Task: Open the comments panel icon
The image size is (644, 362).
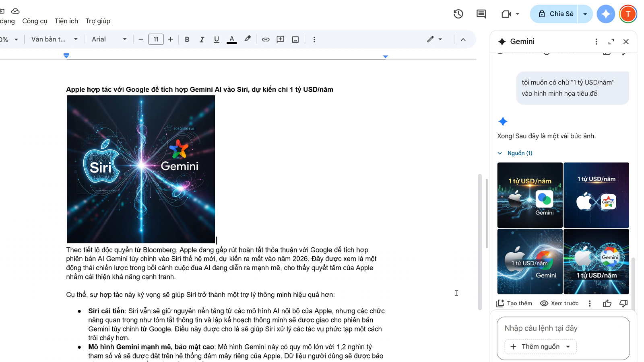Action: 481,14
